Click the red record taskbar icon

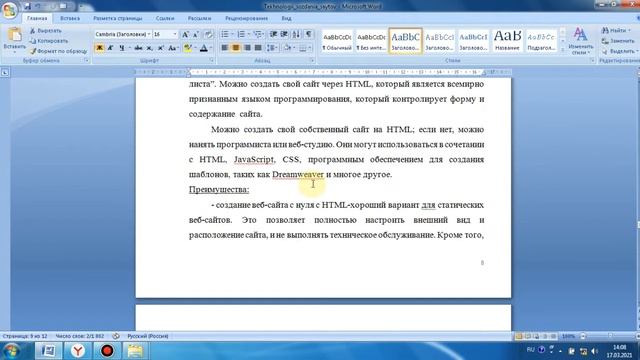[107, 351]
